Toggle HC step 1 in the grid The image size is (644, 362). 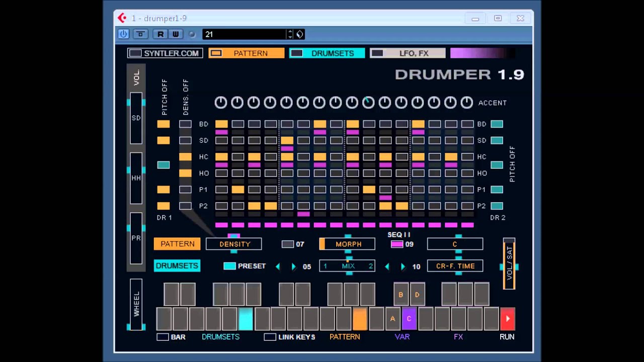pos(221,157)
